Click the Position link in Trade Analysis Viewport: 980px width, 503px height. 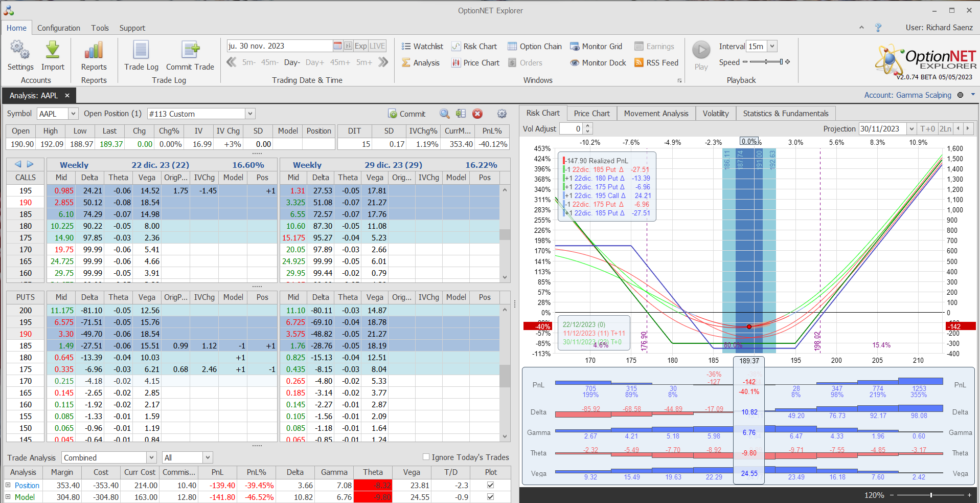(27, 485)
